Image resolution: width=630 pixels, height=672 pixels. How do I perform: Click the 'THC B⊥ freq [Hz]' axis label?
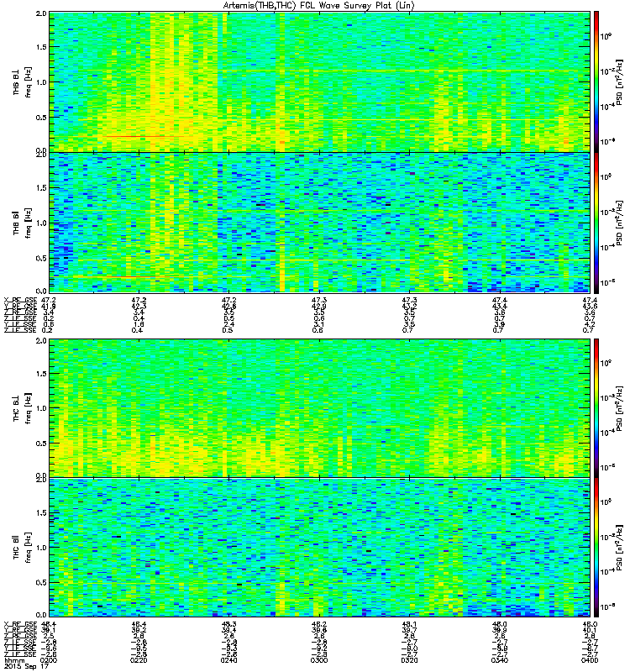click(23, 408)
